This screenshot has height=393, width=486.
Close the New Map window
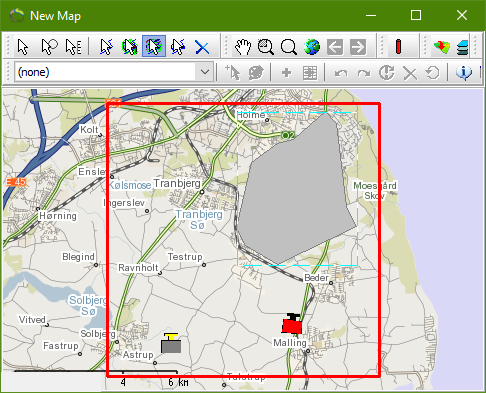[x=462, y=15]
